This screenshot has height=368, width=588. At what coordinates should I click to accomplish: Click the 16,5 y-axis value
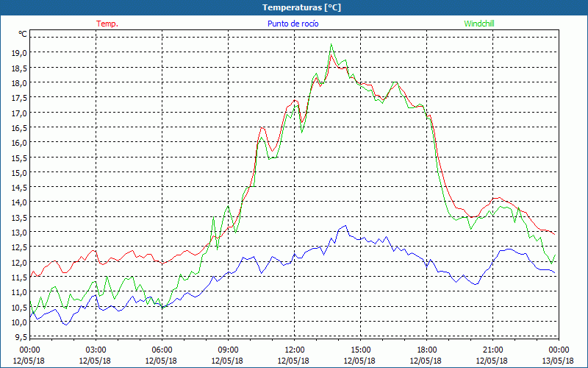(x=19, y=127)
